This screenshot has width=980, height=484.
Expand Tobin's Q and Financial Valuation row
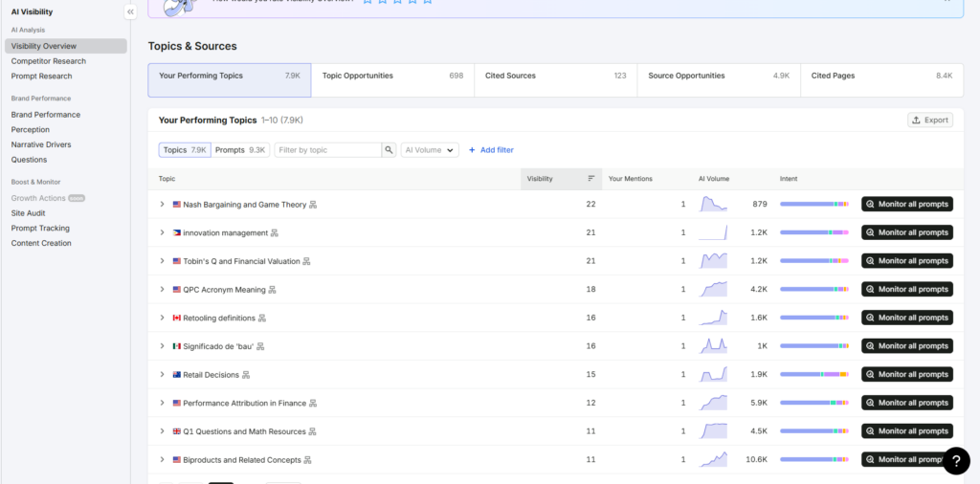162,261
